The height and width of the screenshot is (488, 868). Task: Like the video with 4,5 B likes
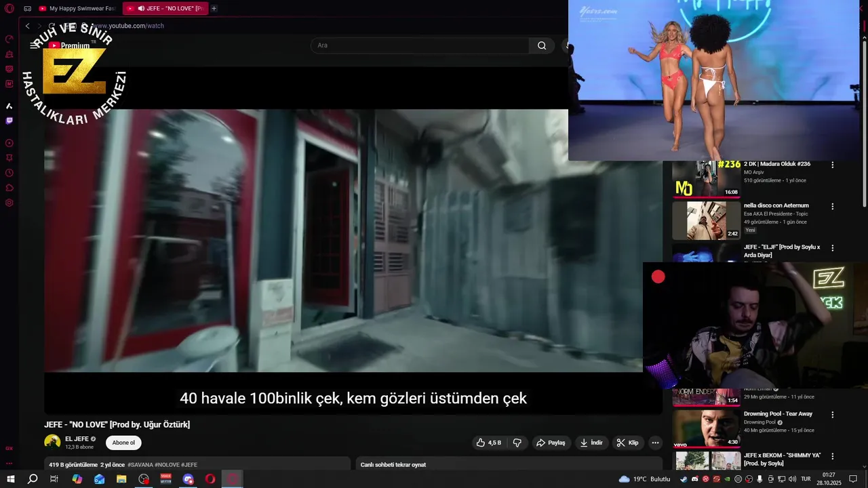[488, 443]
